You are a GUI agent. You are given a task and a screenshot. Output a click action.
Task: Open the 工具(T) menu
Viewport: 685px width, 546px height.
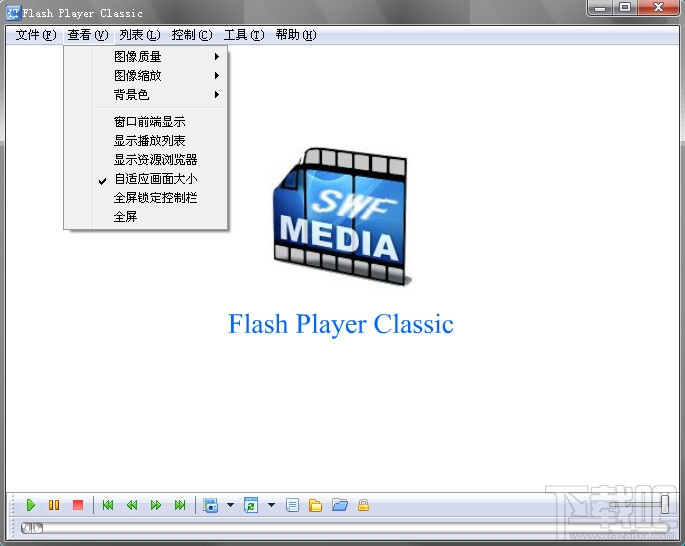244,35
